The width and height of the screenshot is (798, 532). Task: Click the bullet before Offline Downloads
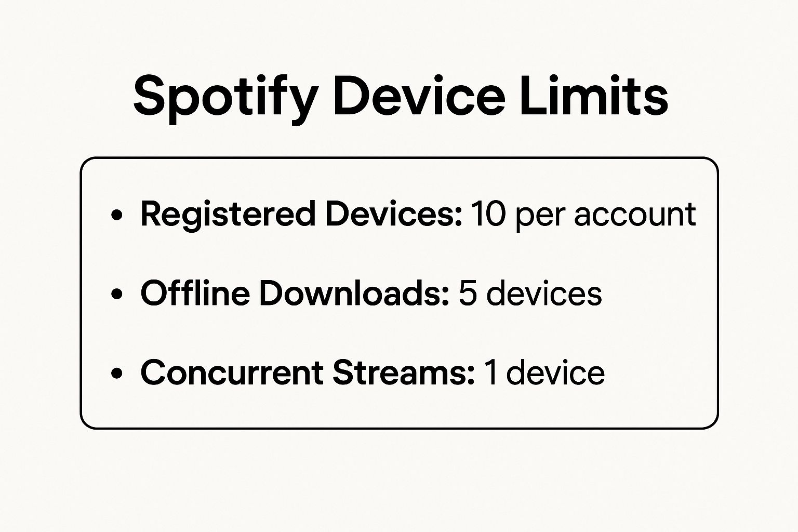(117, 294)
